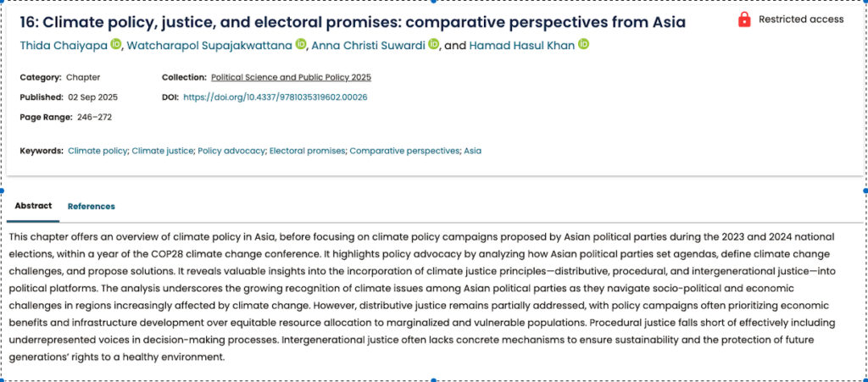The image size is (868, 382).
Task: Visit Anna Christi Suwardi author page
Action: tap(369, 45)
